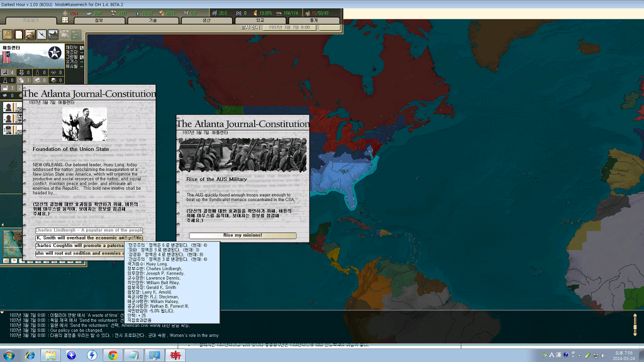Click the province owner flag icon
This screenshot has height=362, width=644.
click(6, 57)
